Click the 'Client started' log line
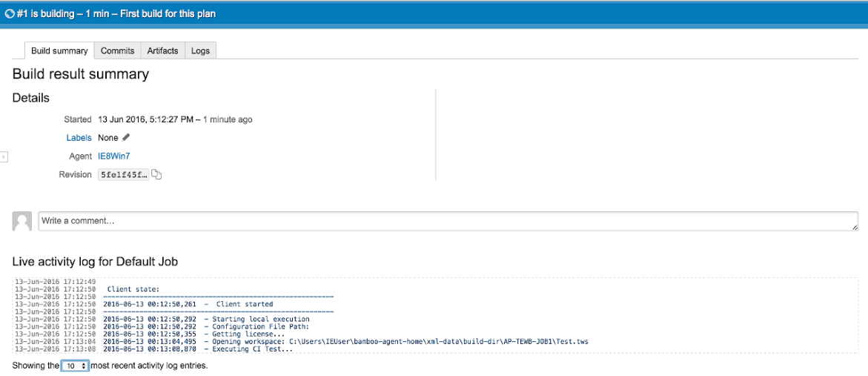This screenshot has width=868, height=376. 188,304
